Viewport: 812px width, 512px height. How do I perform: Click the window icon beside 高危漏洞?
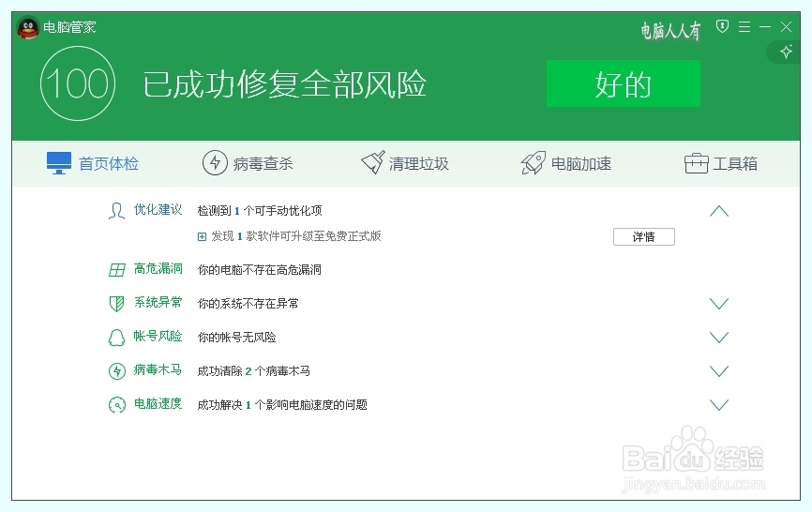tap(117, 270)
